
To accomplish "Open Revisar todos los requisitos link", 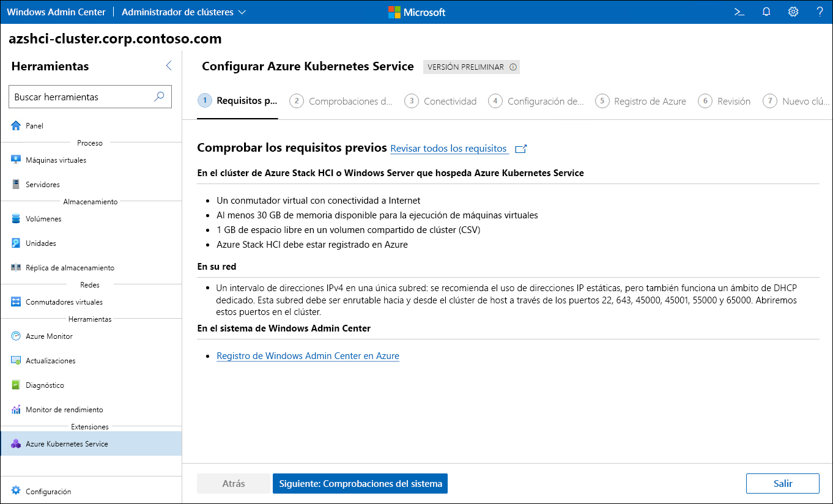I will click(449, 149).
